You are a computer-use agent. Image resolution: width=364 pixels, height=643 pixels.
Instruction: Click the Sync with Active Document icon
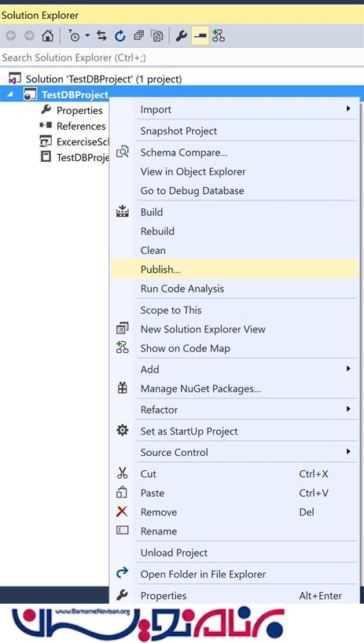click(x=101, y=36)
